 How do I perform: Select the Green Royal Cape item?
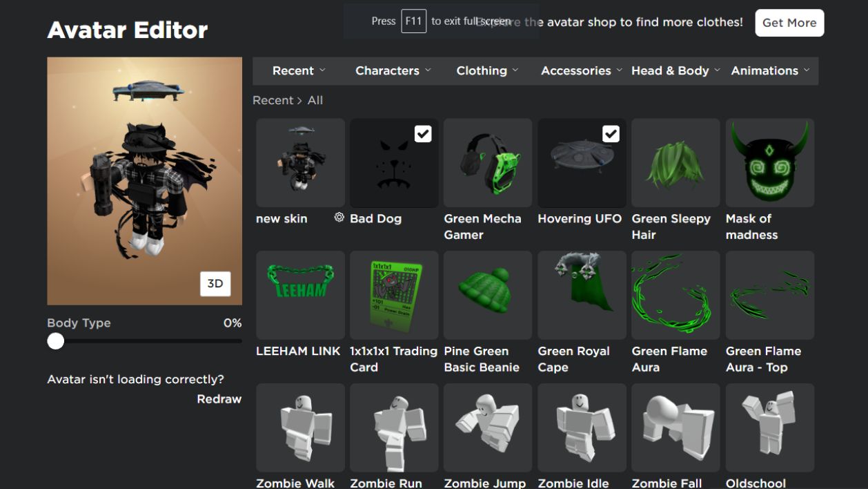coord(582,296)
